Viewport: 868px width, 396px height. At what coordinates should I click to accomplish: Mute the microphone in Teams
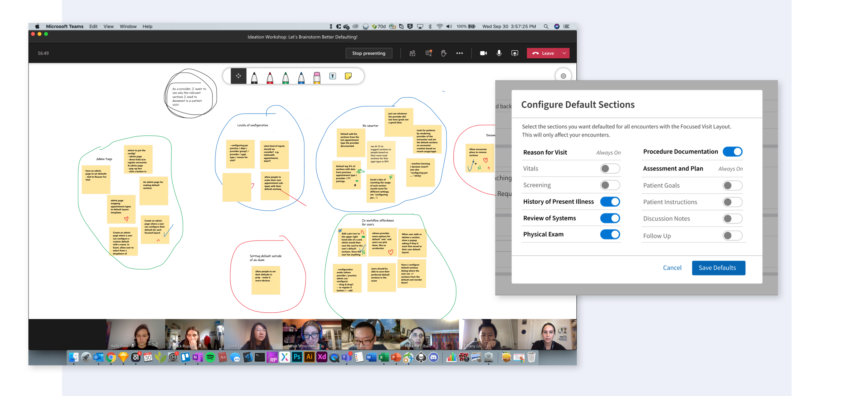click(x=499, y=53)
